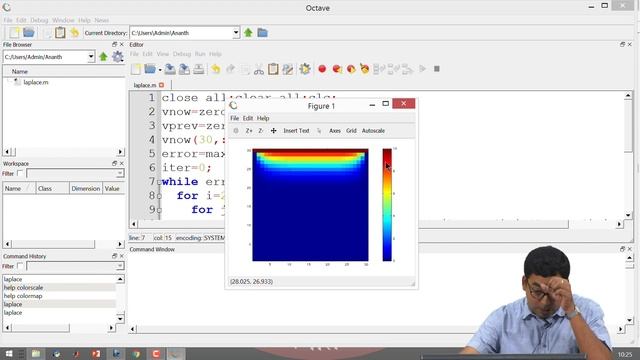Expand Current Directory dropdown arrow
This screenshot has height=360, width=640.
(236, 33)
